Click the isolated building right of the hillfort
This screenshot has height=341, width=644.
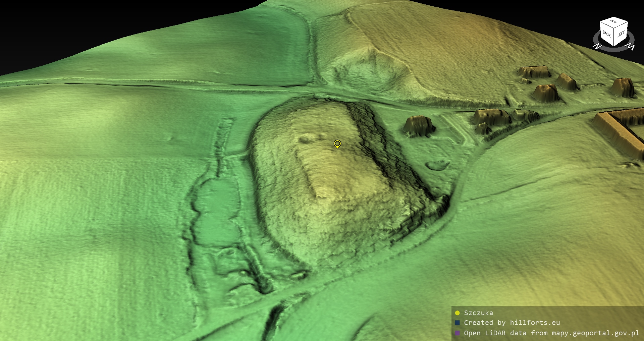click(418, 125)
